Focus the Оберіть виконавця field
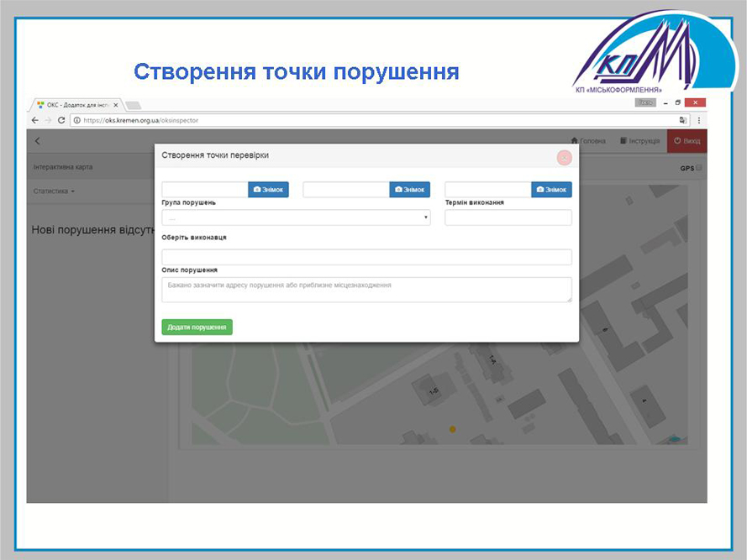747x560 pixels. tap(366, 257)
